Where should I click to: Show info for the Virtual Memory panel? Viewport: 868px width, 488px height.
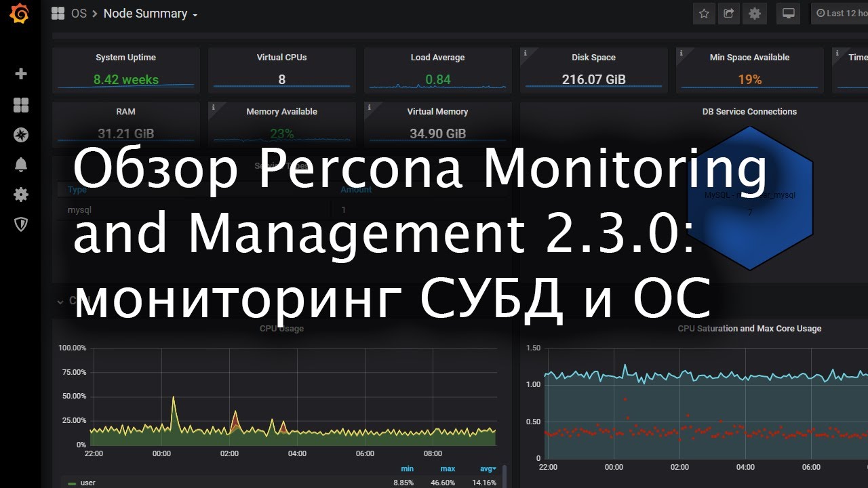[x=369, y=106]
